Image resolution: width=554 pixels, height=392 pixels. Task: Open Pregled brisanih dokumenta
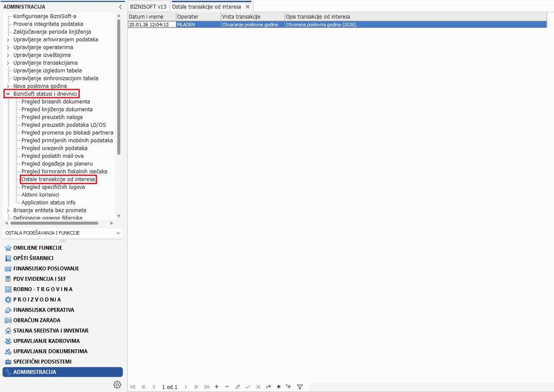[56, 102]
